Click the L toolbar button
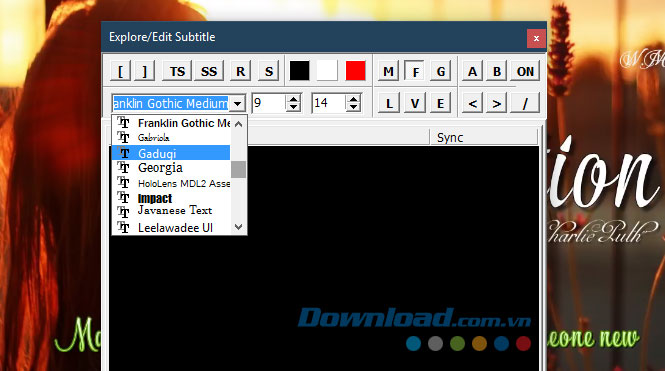Image resolution: width=665 pixels, height=371 pixels. (x=388, y=103)
